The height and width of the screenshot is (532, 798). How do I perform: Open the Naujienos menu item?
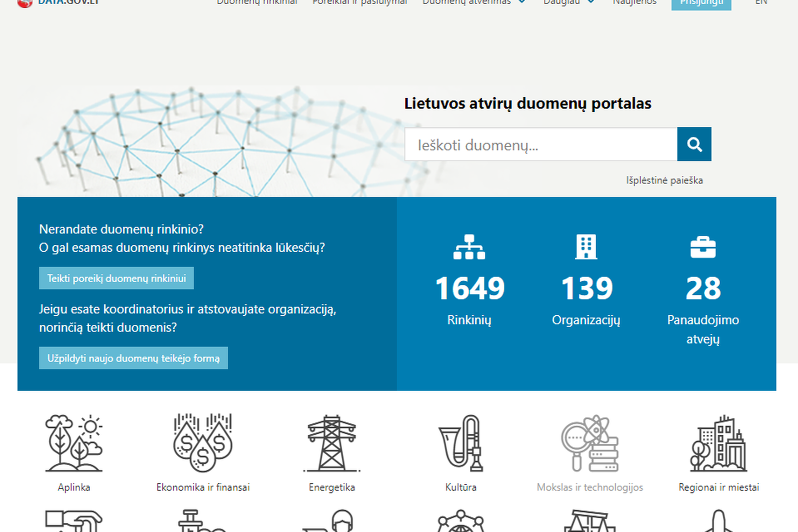point(635,2)
